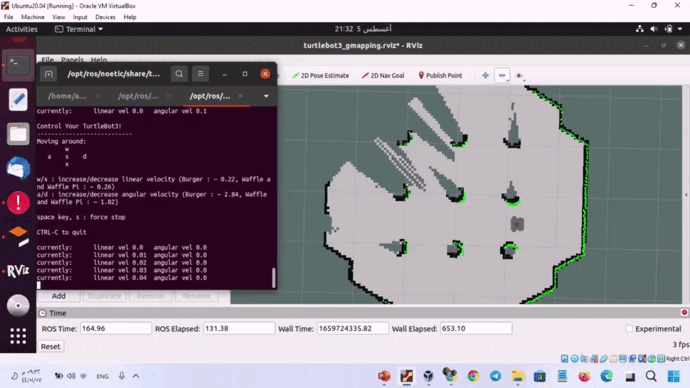Select the 2D Pose Estimate tool

[320, 76]
